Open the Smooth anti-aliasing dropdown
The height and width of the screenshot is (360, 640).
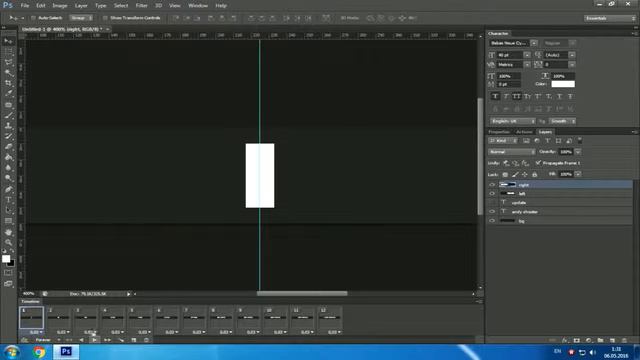[x=562, y=121]
